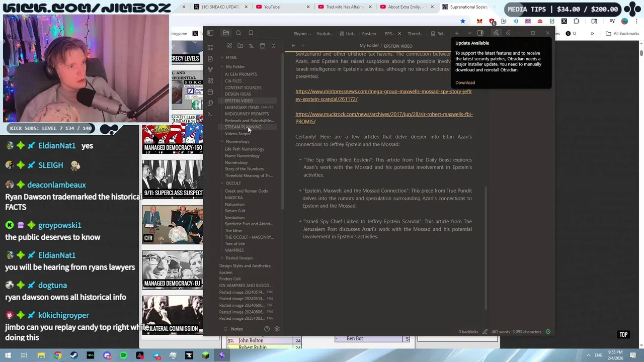Image resolution: width=644 pixels, height=362 pixels.
Task: Open Steam from the taskbar
Action: point(74,355)
